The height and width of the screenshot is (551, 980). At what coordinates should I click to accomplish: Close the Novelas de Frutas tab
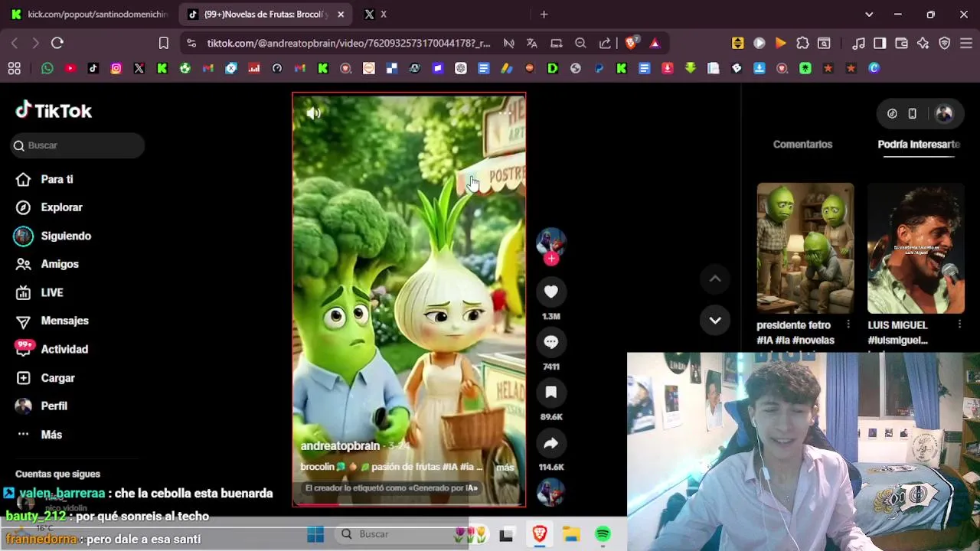tap(341, 14)
